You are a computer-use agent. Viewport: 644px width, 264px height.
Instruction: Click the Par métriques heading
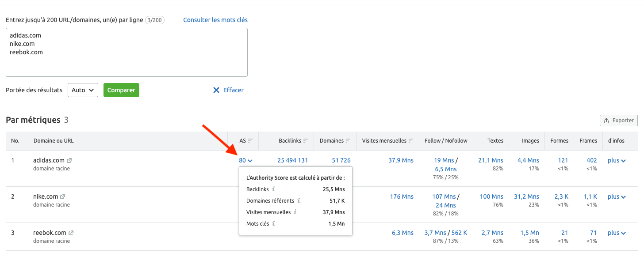pyautogui.click(x=33, y=120)
